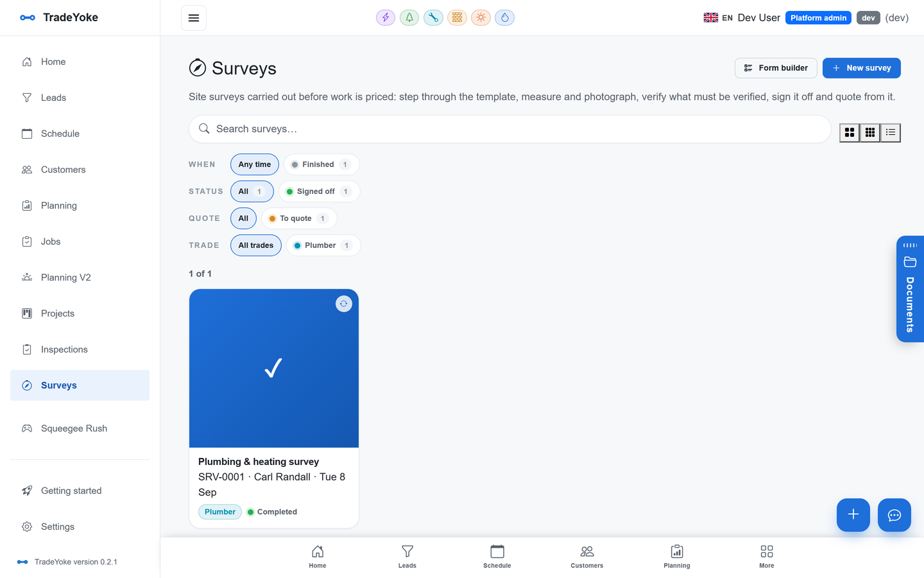Select the blue water drop trade icon
The image size is (924, 578).
tap(505, 17)
